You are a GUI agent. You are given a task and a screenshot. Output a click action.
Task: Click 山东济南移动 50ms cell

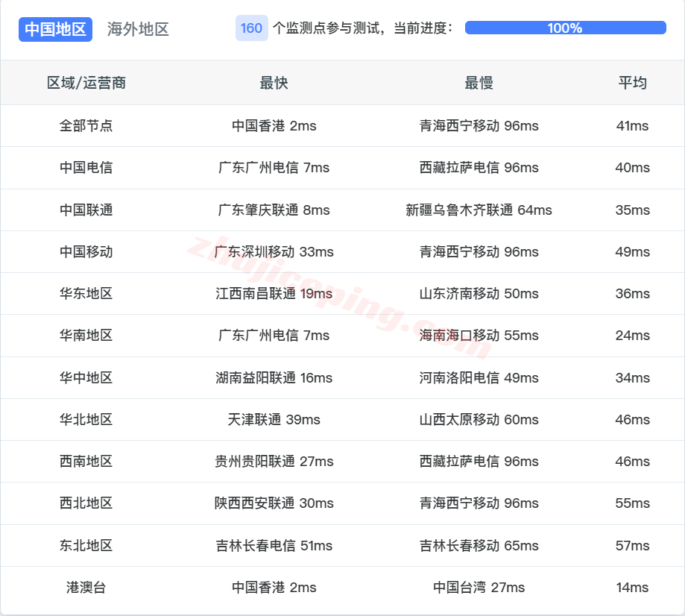point(479,293)
